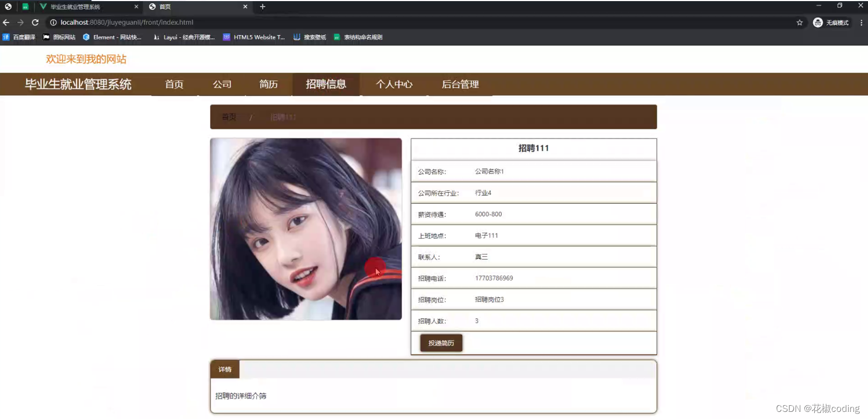Screen dimensions: 868x419
Task: Click the 招聘人数 label
Action: (x=432, y=322)
